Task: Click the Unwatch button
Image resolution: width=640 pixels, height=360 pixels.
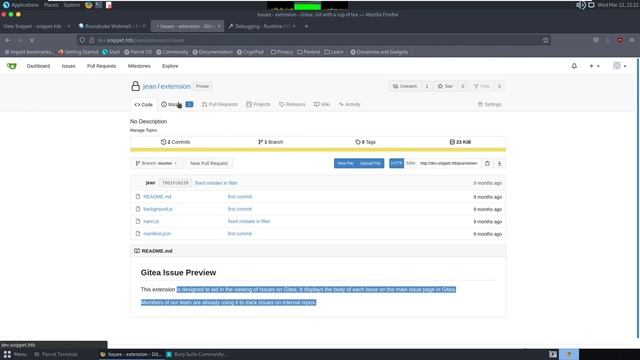Action: [x=405, y=86]
